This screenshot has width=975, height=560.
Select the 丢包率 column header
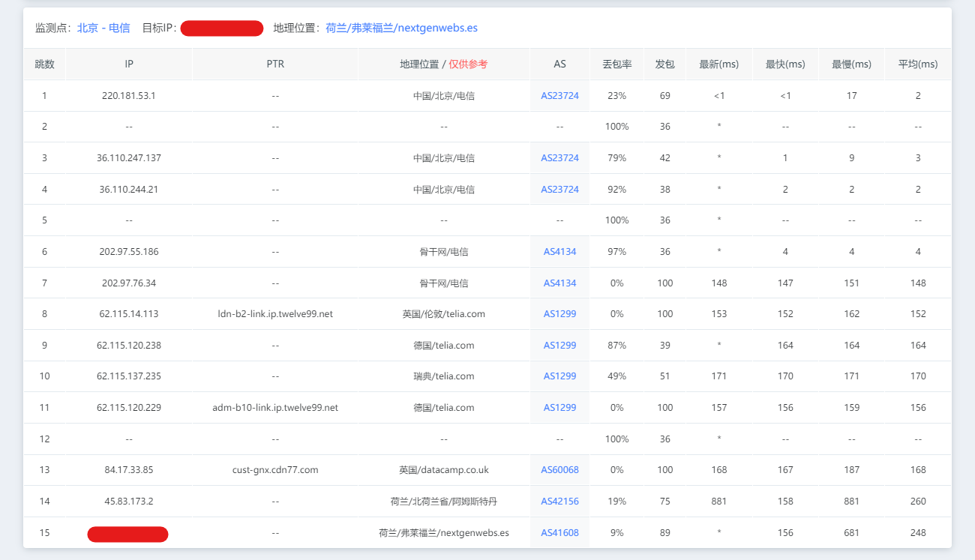(616, 64)
